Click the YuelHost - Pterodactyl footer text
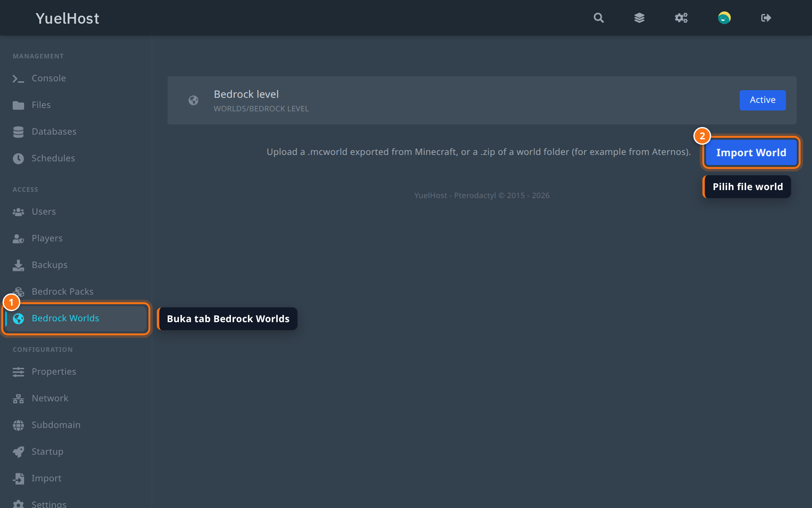Viewport: 812px width, 508px height. [x=482, y=196]
